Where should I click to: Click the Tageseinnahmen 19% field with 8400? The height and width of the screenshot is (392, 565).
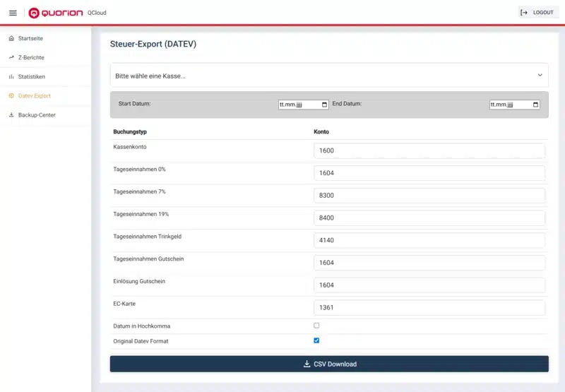(429, 218)
